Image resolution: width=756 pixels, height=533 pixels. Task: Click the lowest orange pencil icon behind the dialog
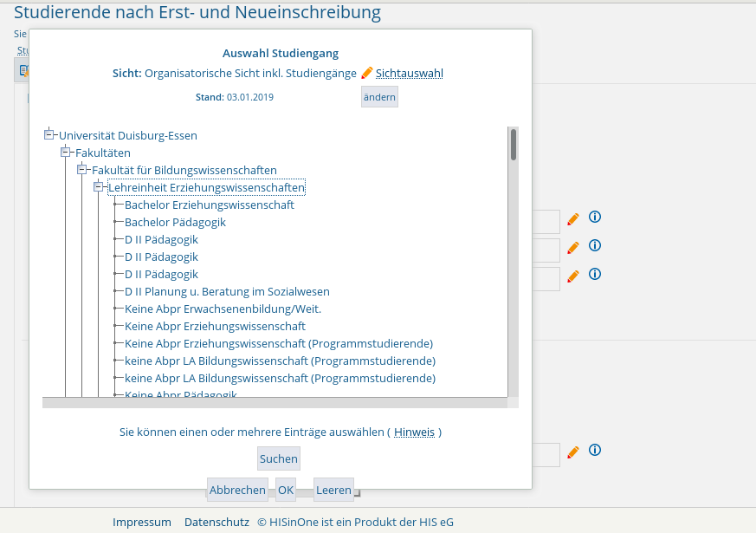tap(572, 452)
